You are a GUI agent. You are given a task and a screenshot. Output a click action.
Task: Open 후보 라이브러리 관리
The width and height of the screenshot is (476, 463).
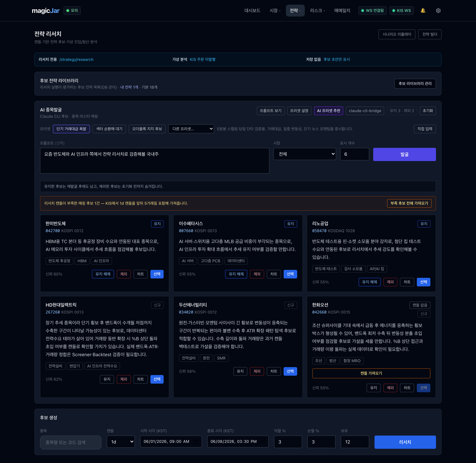click(415, 84)
